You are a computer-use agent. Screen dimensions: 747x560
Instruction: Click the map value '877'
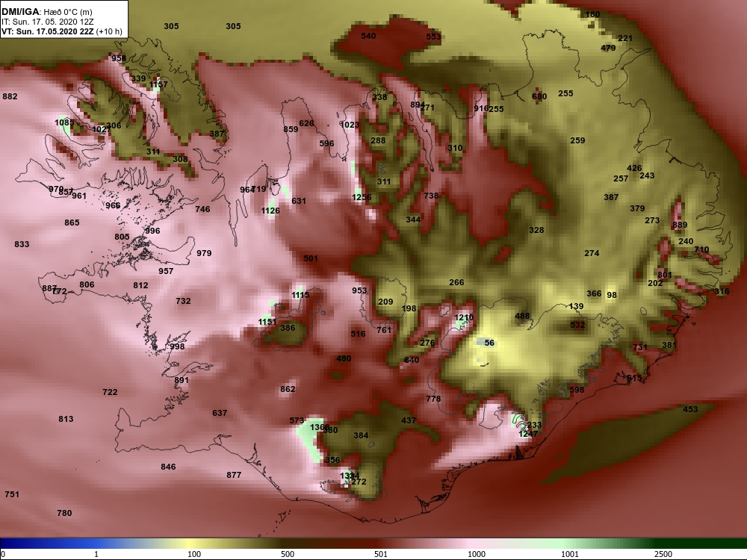click(x=234, y=475)
